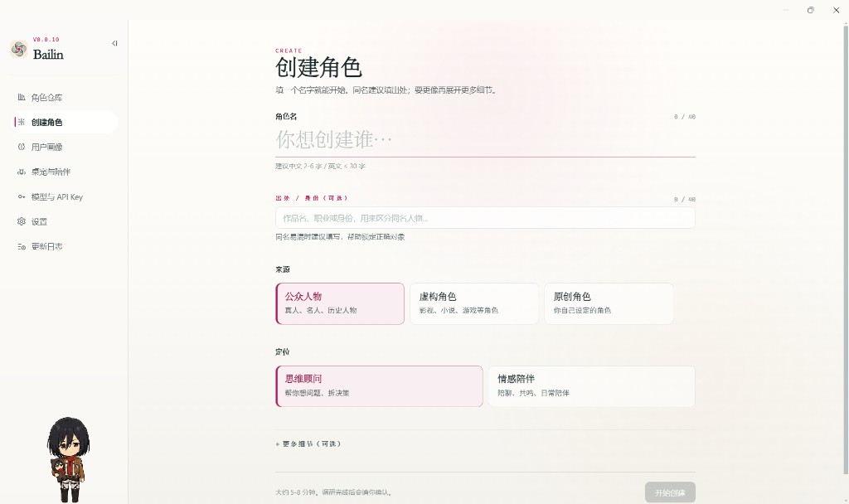849x504 pixels.
Task: Click the 用户画像 sidebar icon
Action: pos(21,147)
